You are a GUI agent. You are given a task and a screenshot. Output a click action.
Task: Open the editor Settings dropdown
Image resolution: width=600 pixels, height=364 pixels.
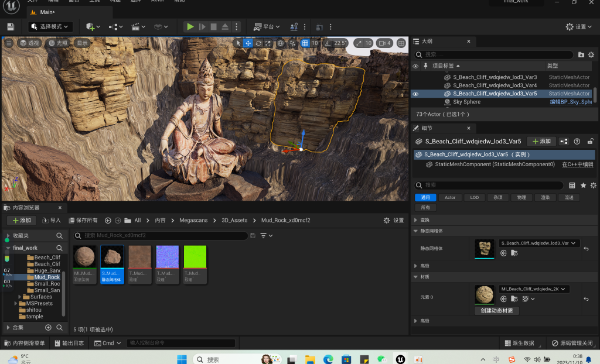(578, 27)
